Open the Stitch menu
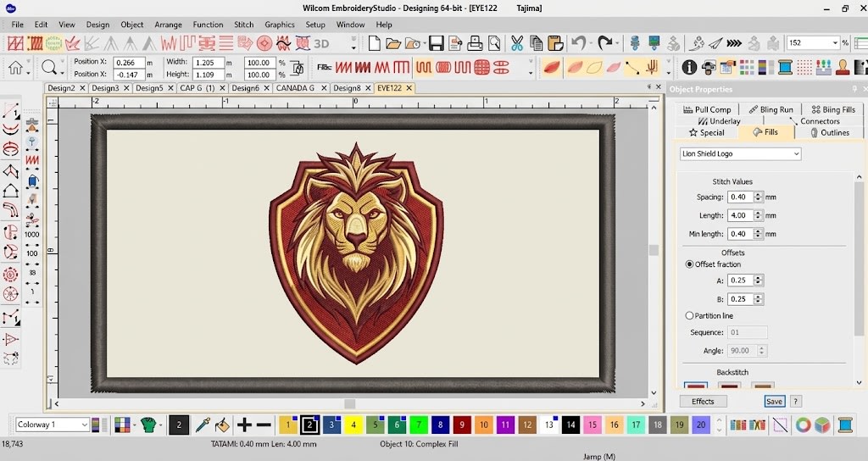 pos(243,25)
